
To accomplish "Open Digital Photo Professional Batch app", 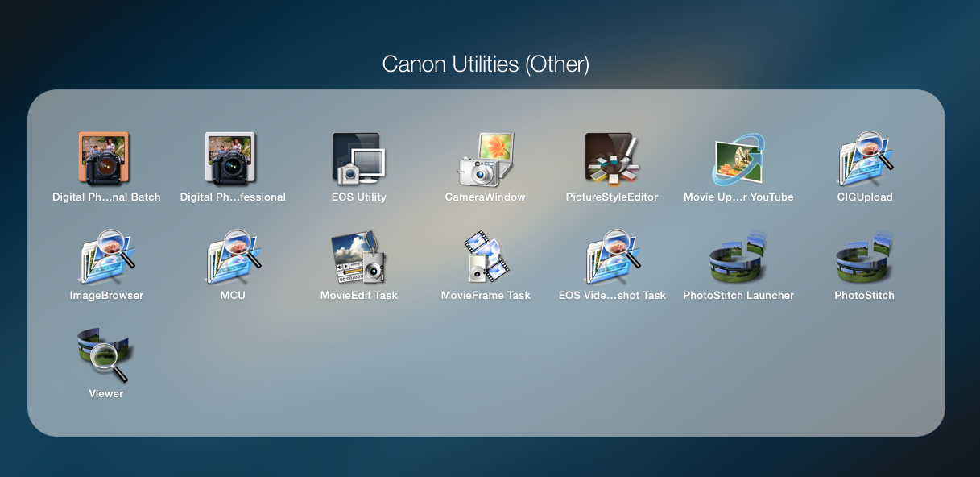I will [x=105, y=159].
